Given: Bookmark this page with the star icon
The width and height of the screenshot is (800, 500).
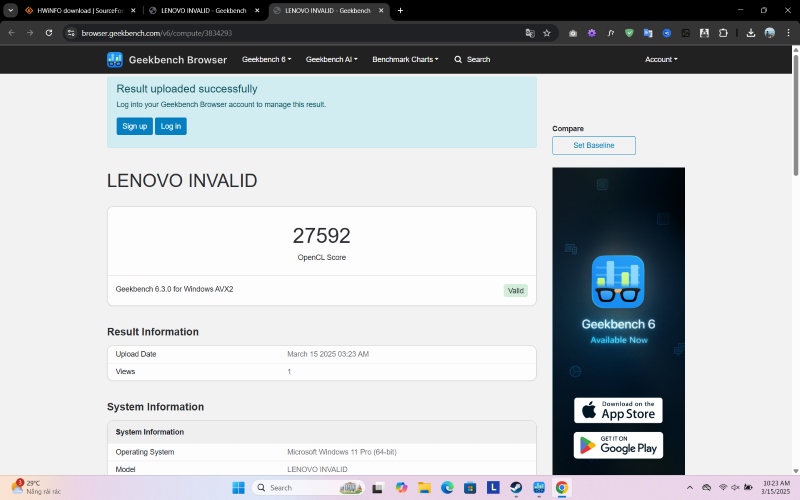Looking at the screenshot, I should point(547,33).
